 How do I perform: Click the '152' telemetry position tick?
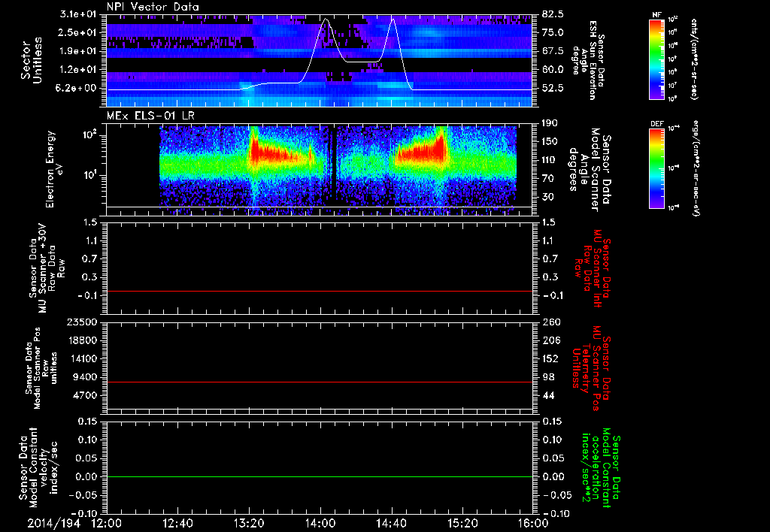tap(550, 358)
